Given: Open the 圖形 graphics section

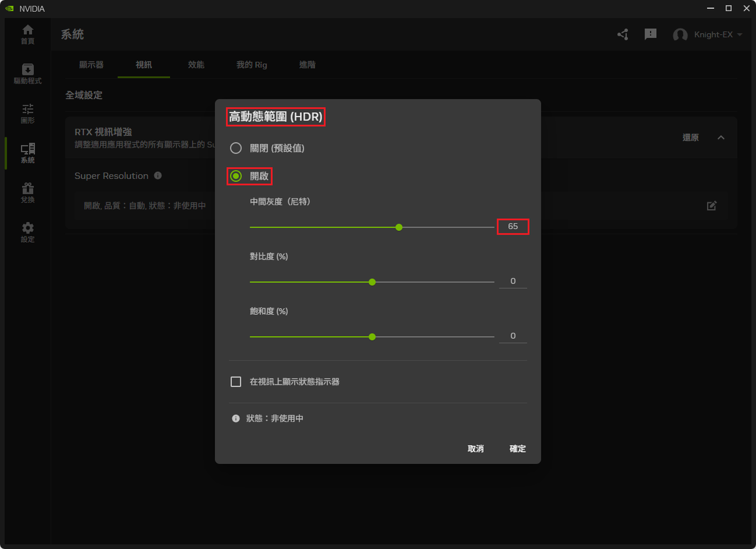Looking at the screenshot, I should 28,113.
